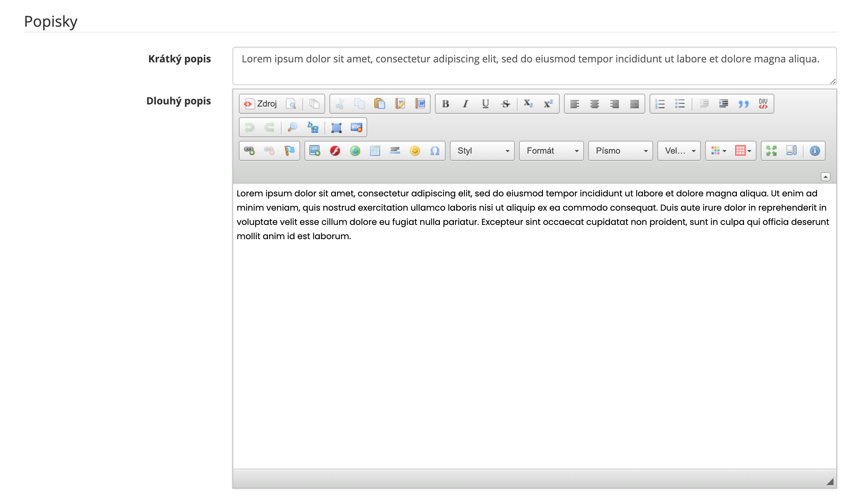Toggle Show Blocks icon
This screenshot has height=504, width=867.
tap(791, 151)
